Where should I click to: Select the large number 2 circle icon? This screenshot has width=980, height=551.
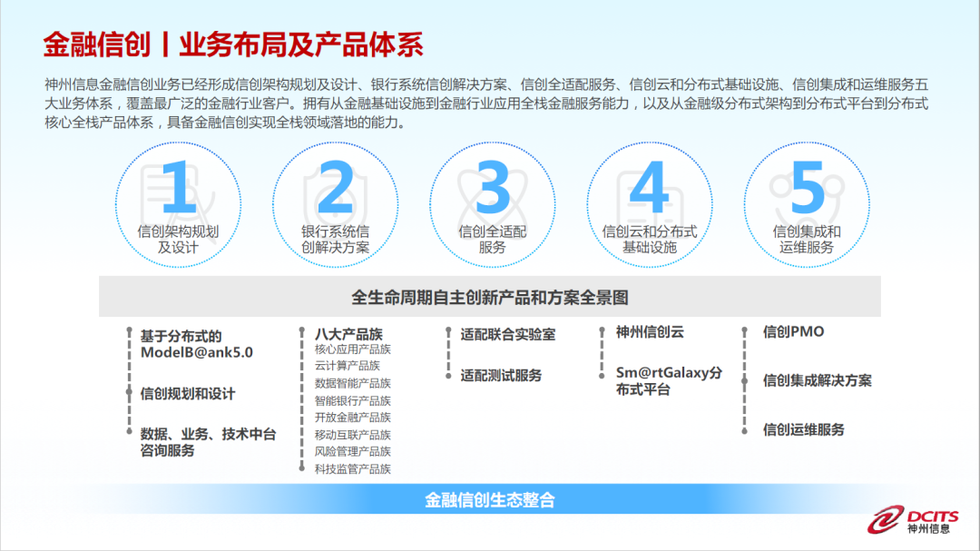pyautogui.click(x=335, y=189)
